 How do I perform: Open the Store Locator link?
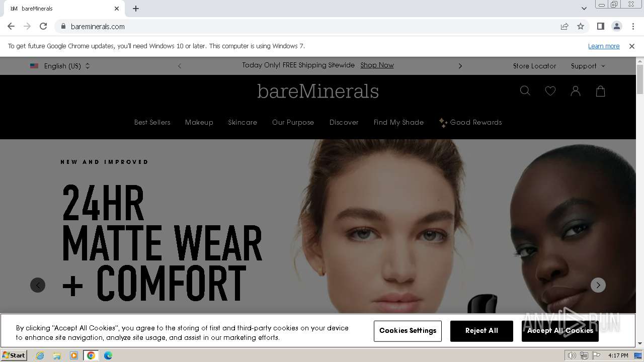pyautogui.click(x=534, y=66)
